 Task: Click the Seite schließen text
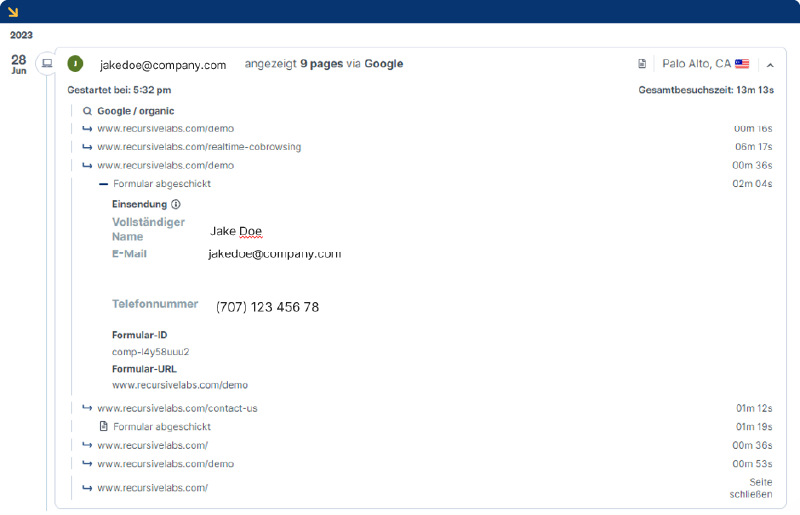tap(751, 488)
